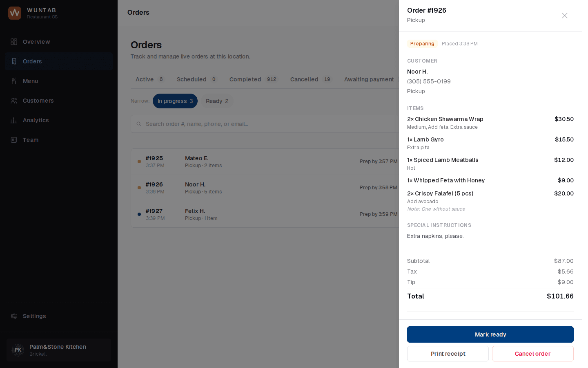Open the Settings sliders icon
The image size is (588, 368).
tap(14, 316)
